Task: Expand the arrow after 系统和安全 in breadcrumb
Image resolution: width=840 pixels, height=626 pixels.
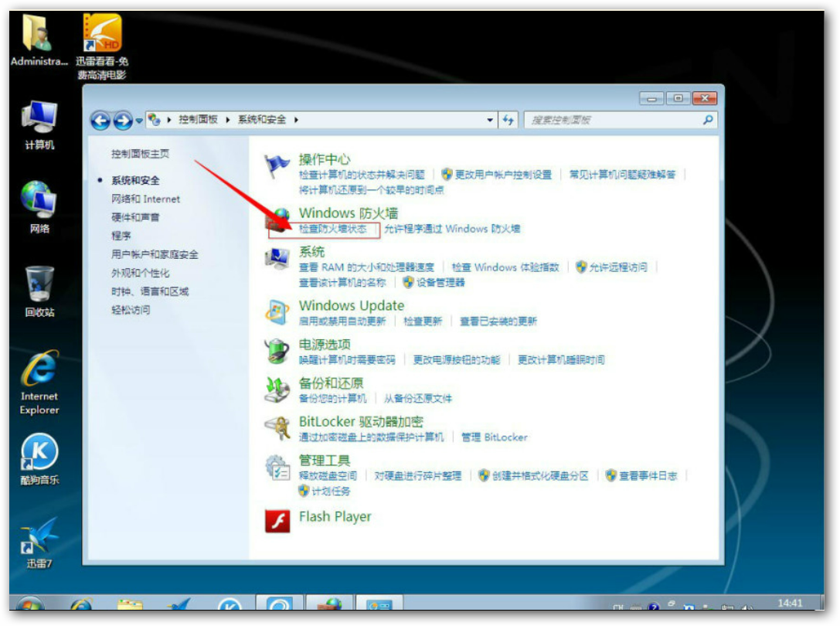Action: pos(296,120)
